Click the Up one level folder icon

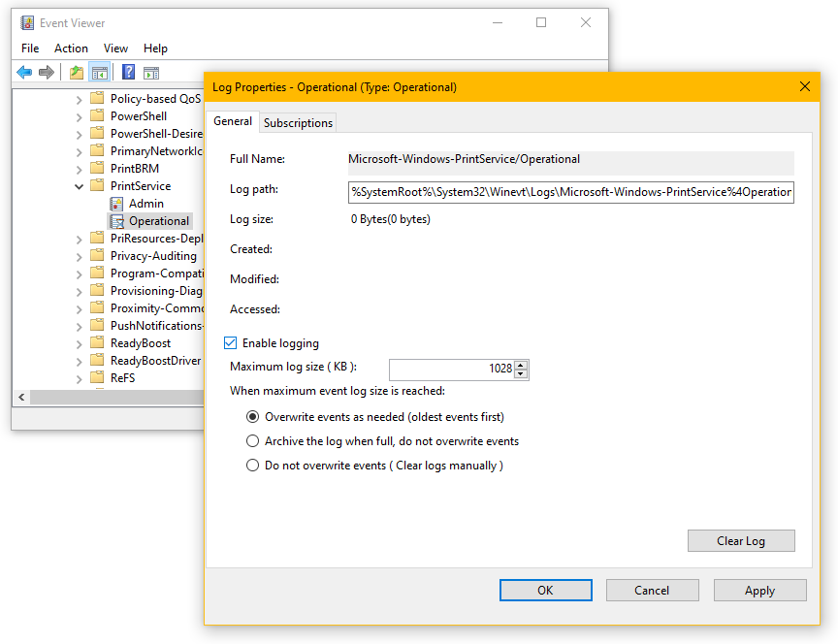coord(77,72)
